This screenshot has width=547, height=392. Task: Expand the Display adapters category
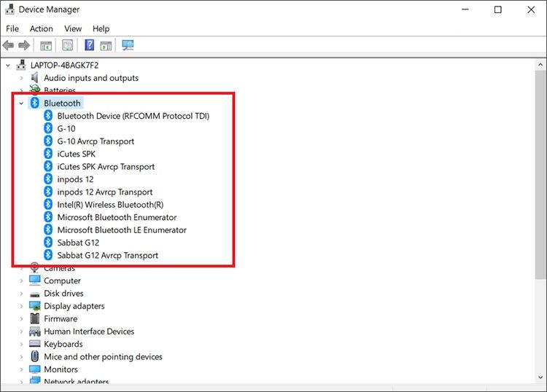click(x=21, y=306)
